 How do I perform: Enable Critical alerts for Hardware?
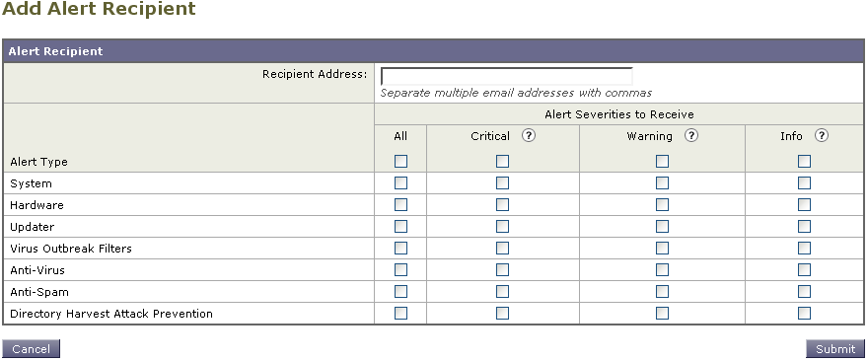(503, 205)
